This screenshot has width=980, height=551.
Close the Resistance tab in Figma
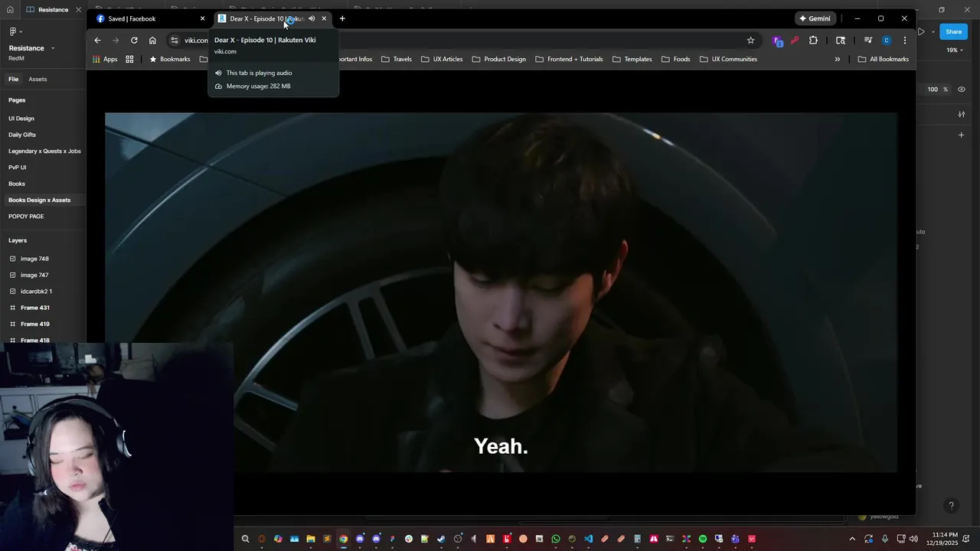[78, 10]
